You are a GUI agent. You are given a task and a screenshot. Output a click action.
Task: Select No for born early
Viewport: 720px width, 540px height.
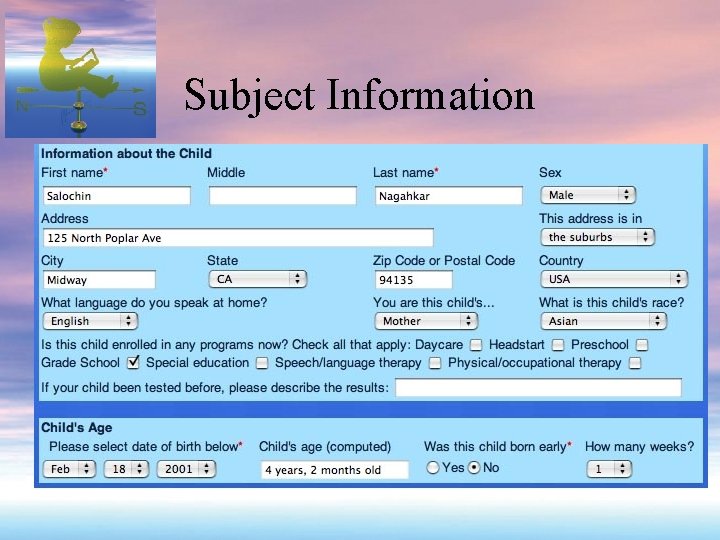474,468
